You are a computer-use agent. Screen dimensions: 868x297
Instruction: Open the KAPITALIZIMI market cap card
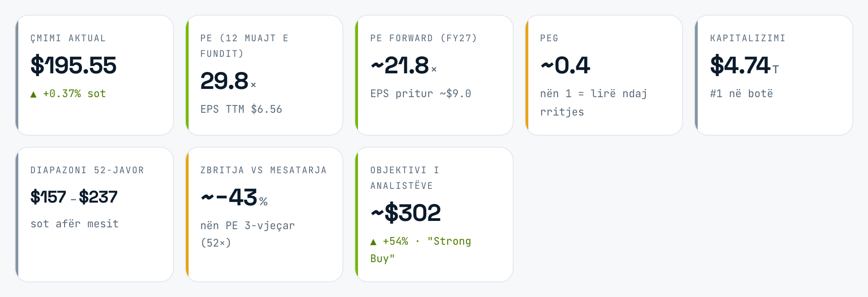774,75
